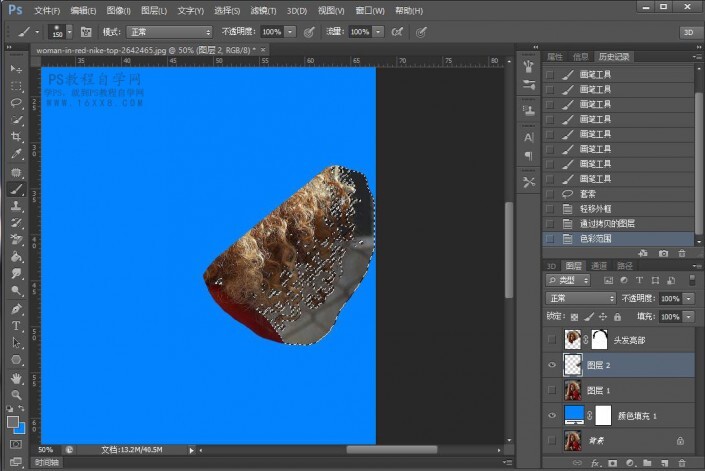Select the Hand tool

click(16, 378)
